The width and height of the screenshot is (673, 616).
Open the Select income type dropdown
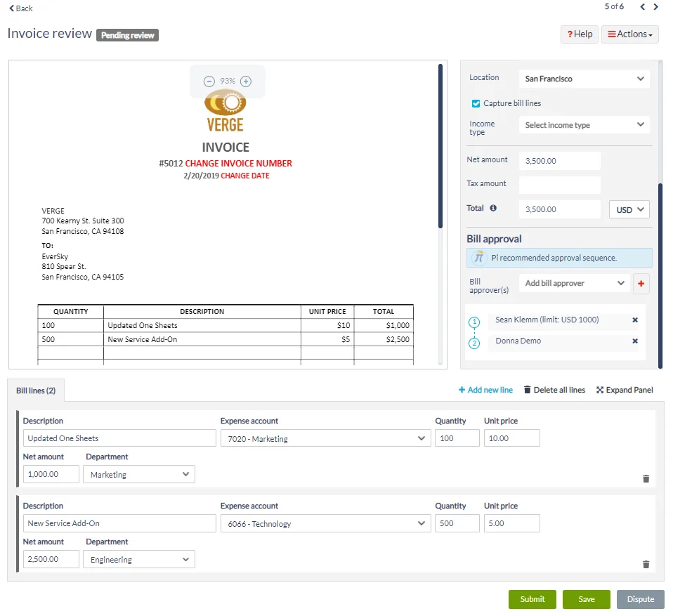[x=584, y=125]
